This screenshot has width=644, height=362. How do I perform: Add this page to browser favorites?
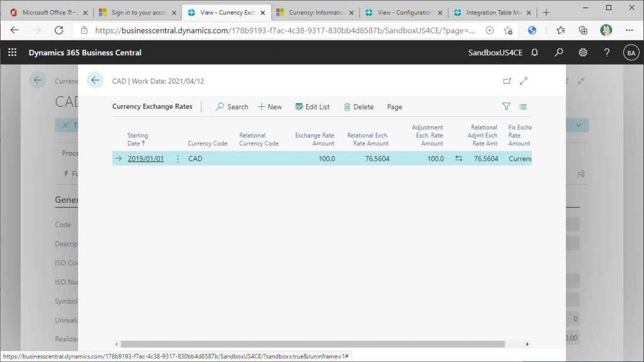tap(508, 30)
